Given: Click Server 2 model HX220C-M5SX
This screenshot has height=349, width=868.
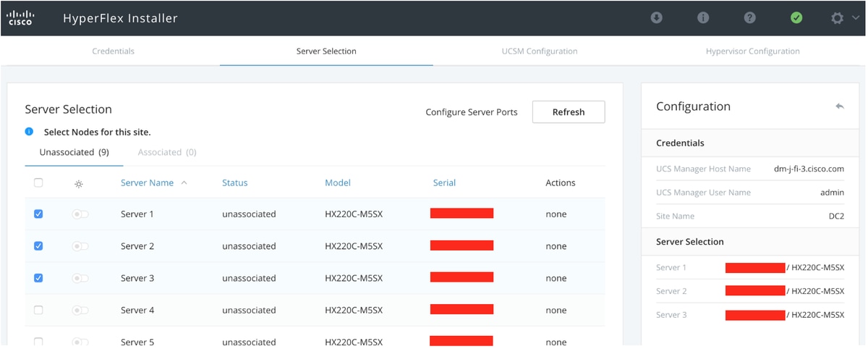Looking at the screenshot, I should [354, 246].
